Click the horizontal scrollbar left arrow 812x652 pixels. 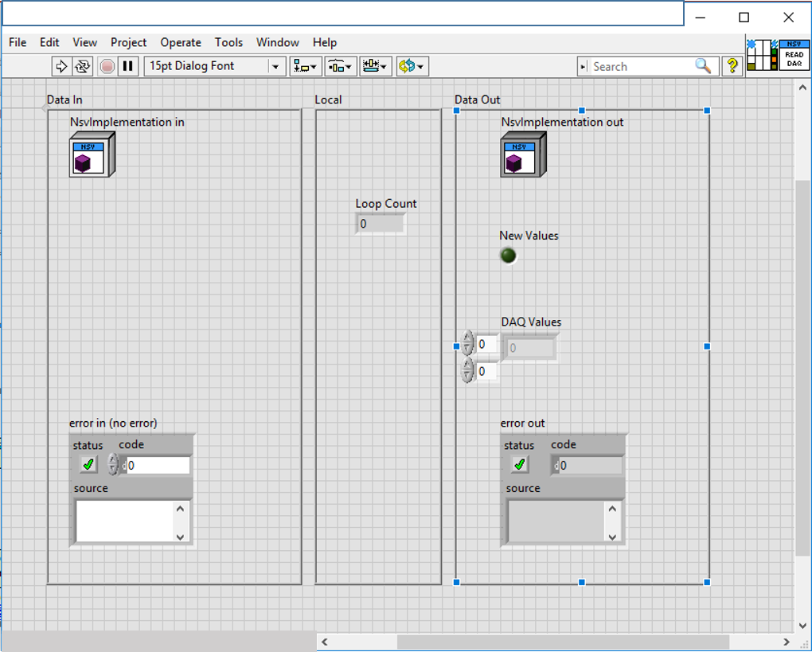click(325, 642)
